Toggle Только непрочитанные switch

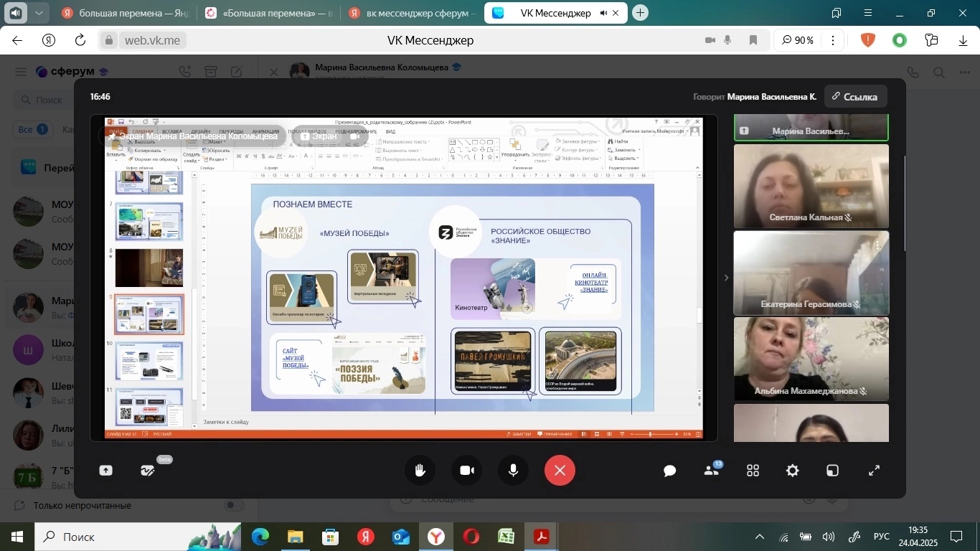(x=234, y=505)
